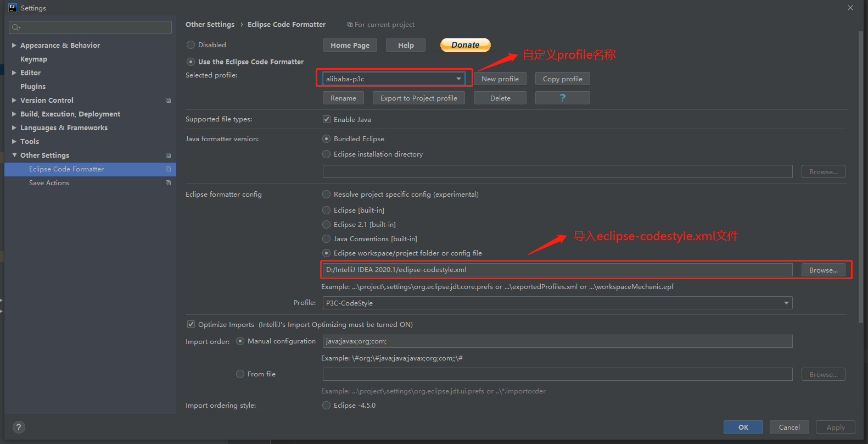Image resolution: width=868 pixels, height=444 pixels.
Task: Select the Disabled radio button
Action: (x=191, y=45)
